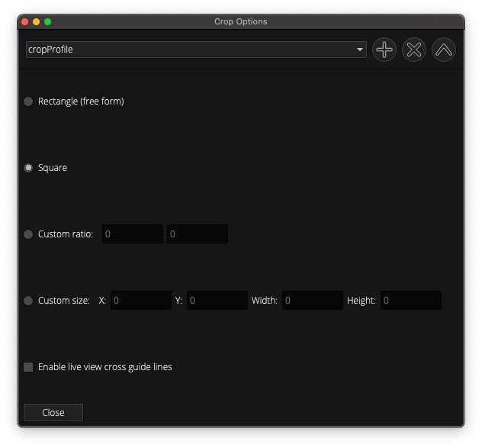
Task: Enable live view cross guide lines
Action: [29, 367]
